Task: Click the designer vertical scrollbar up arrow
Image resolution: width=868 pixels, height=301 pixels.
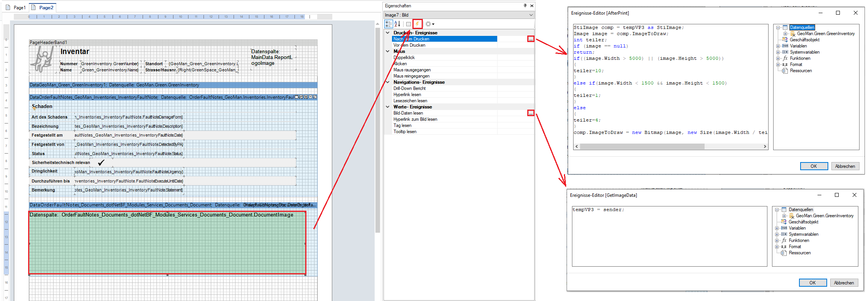Action: point(377,24)
